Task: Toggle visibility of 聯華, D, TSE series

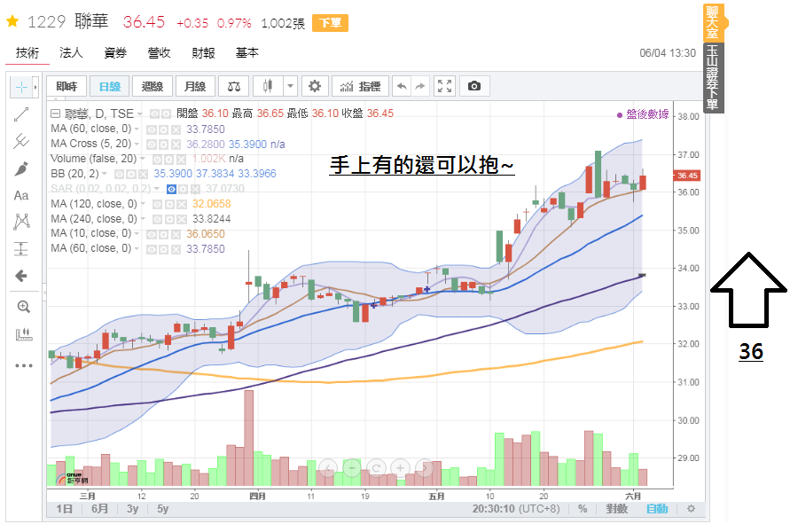Action: [154, 114]
